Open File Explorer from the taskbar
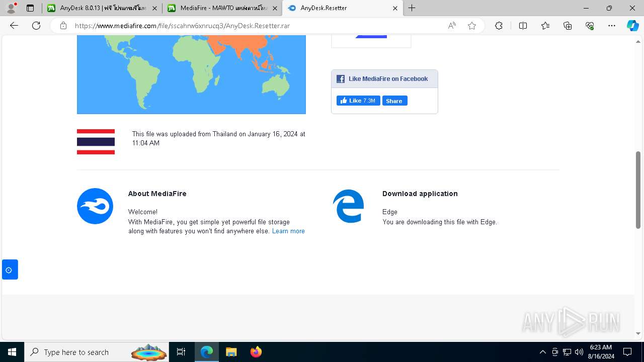Viewport: 644px width, 362px height. tap(231, 352)
